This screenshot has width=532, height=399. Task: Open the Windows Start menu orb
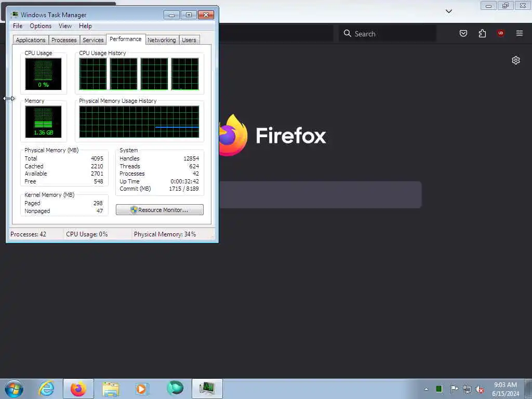click(x=14, y=389)
